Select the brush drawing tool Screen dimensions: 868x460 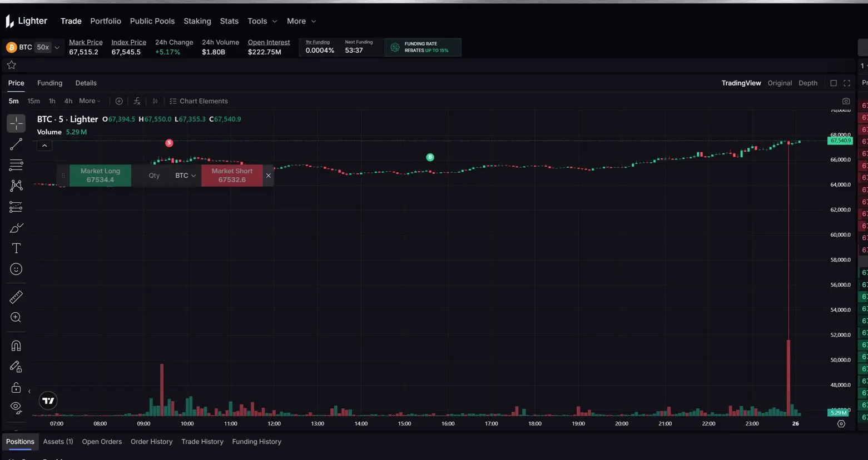coord(16,228)
